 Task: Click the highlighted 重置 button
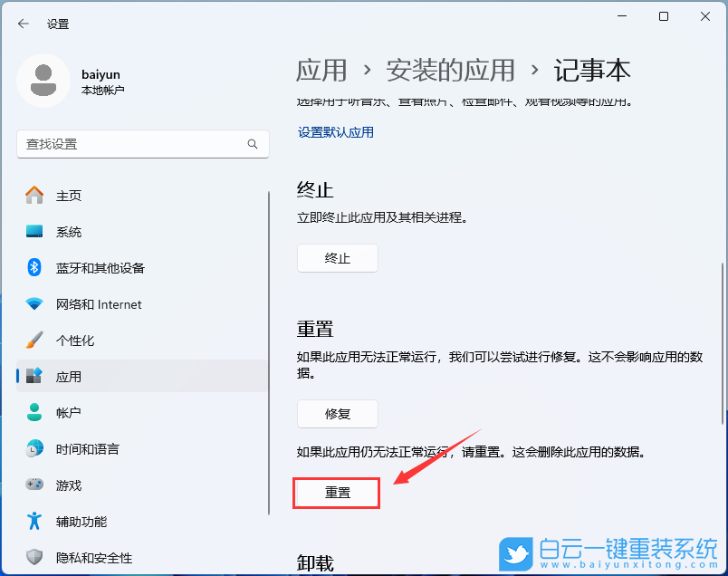pos(336,493)
